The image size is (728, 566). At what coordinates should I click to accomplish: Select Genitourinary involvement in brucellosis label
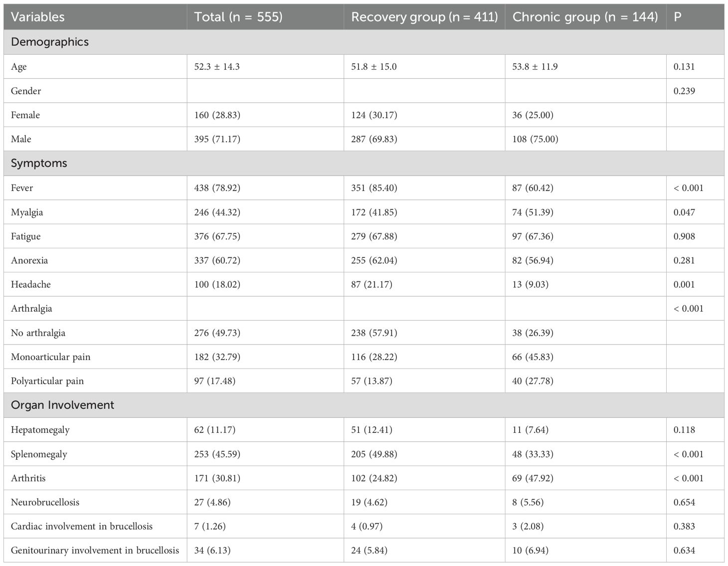point(95,551)
